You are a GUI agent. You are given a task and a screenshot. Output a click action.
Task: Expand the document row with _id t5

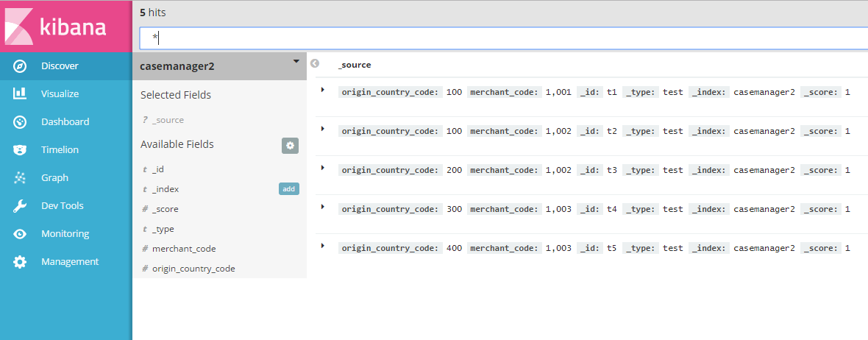(x=323, y=245)
